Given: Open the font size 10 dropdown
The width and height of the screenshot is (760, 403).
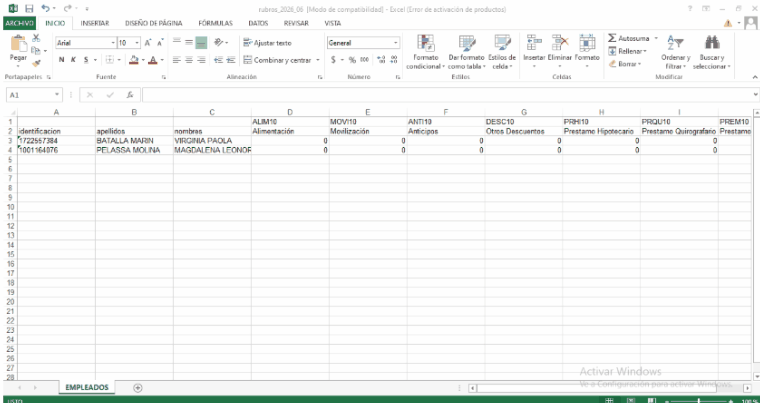Looking at the screenshot, I should [137, 43].
